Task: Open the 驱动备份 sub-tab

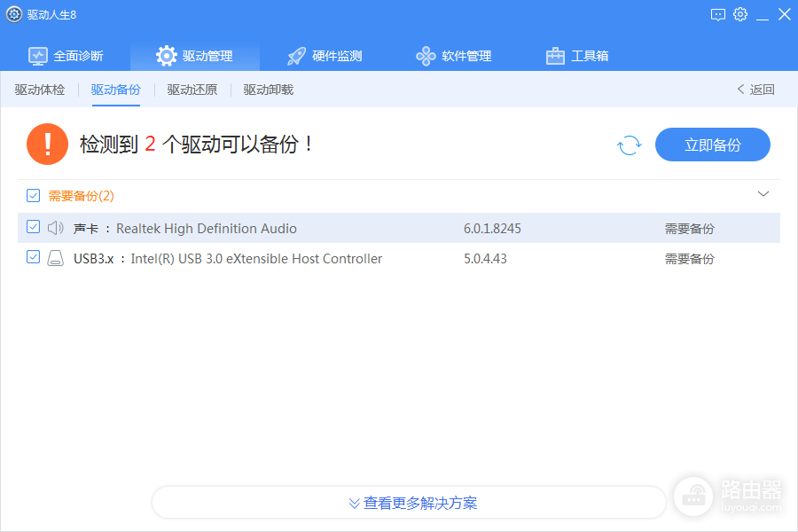Action: (116, 90)
